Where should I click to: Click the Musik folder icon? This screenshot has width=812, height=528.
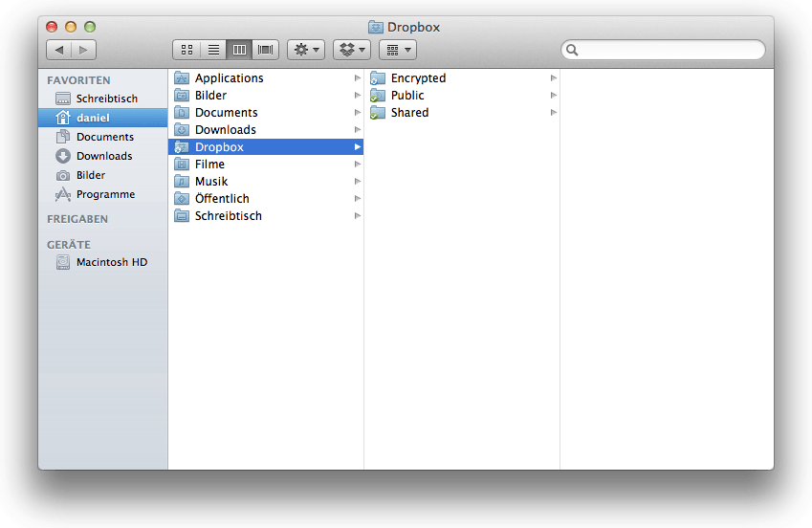click(182, 182)
